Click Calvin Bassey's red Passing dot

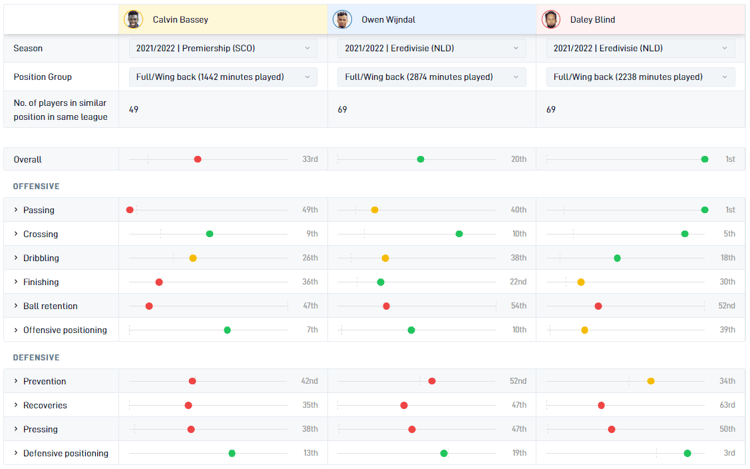click(130, 210)
